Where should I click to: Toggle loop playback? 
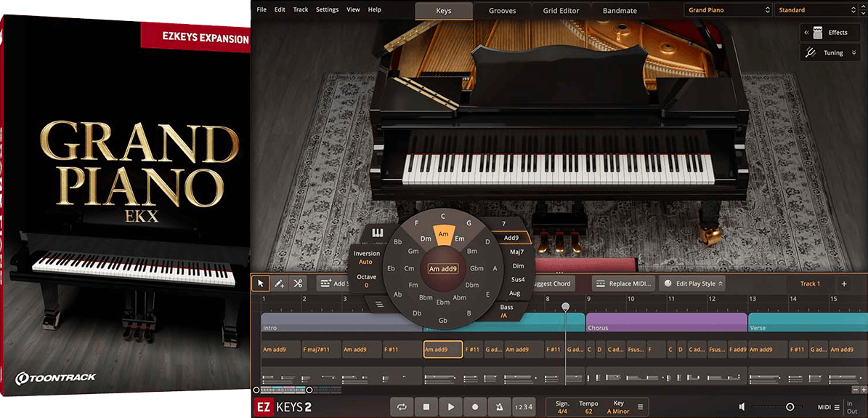tap(402, 407)
